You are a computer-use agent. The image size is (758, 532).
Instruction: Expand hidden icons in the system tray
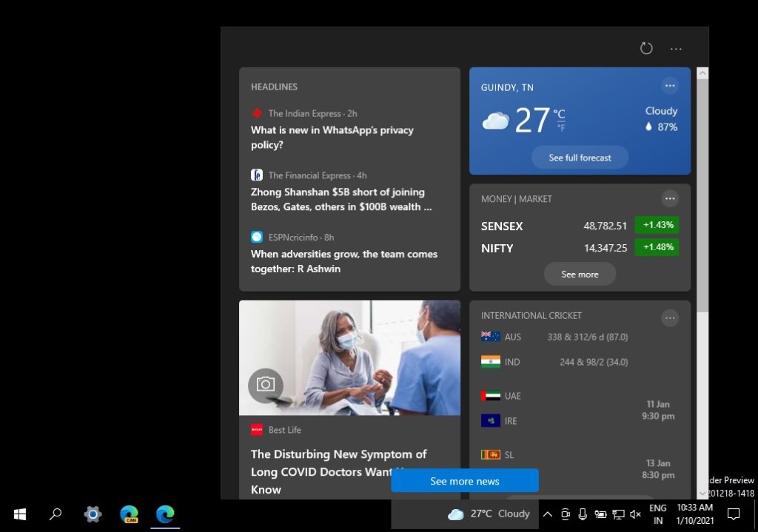tap(548, 514)
